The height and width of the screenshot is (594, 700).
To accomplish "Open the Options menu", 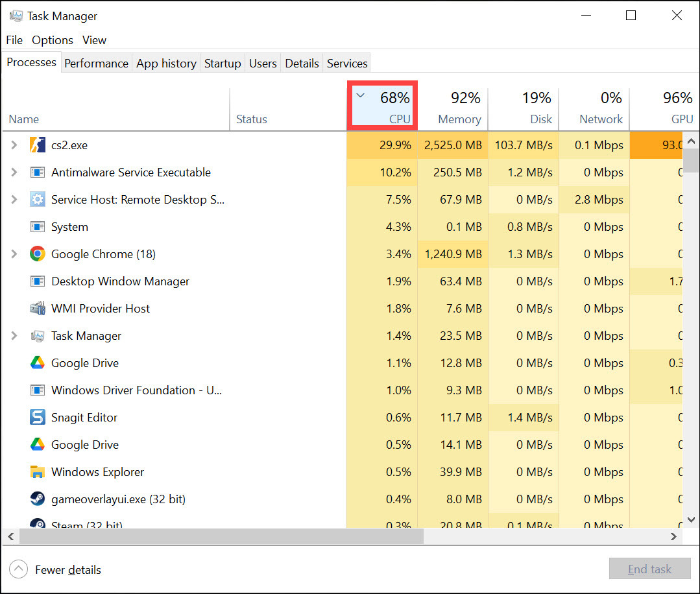I will [x=53, y=40].
